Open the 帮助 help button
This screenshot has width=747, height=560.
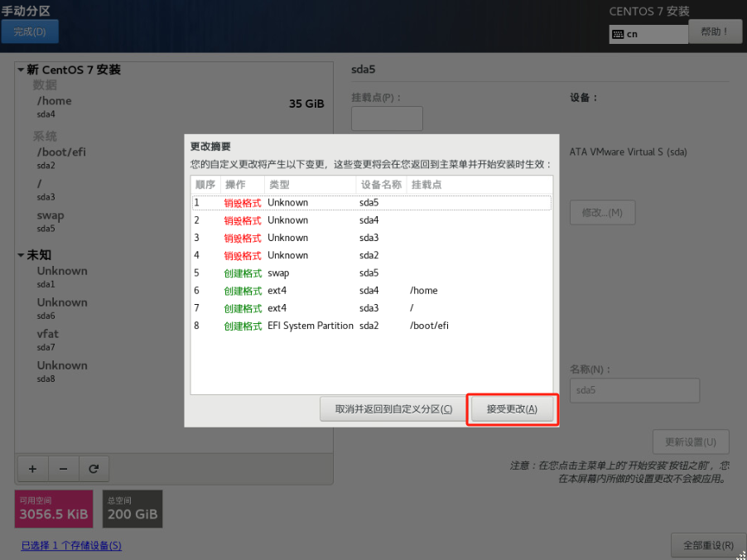coord(715,31)
